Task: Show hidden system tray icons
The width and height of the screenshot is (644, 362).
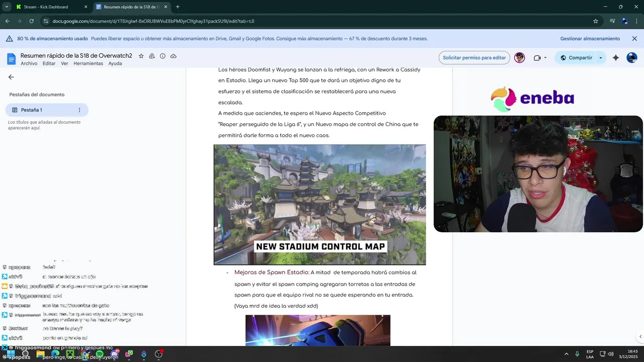Action: [x=566, y=354]
